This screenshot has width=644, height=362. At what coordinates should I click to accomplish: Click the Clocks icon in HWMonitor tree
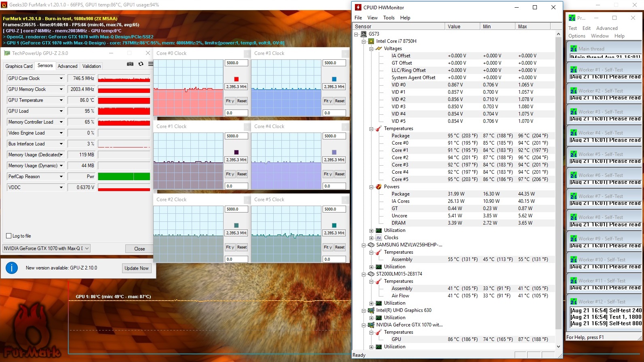click(379, 238)
